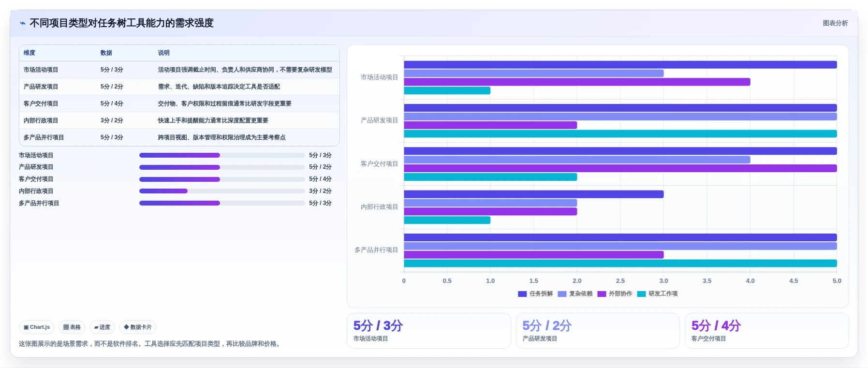This screenshot has width=868, height=368.
Task: Click the 数据 column header
Action: pyautogui.click(x=106, y=53)
